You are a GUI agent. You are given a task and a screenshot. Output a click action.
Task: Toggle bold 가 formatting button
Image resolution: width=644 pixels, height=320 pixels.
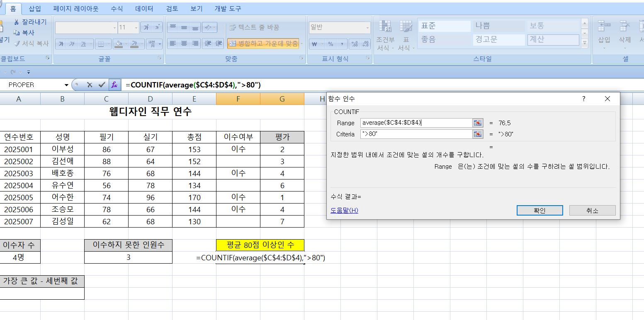[x=61, y=44]
